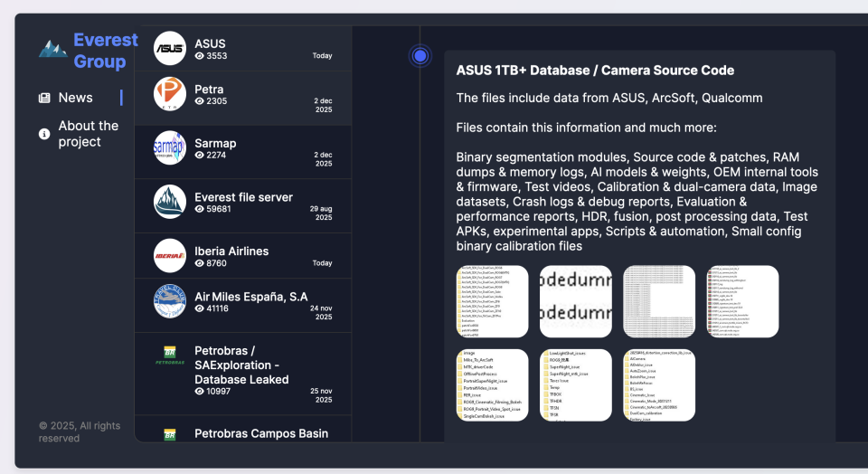Open the News menu item
The width and height of the screenshot is (868, 474).
click(x=76, y=98)
